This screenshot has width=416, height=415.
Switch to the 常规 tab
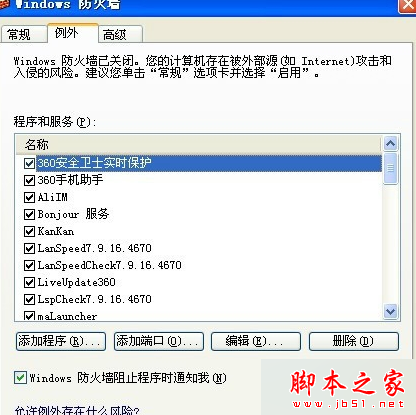click(24, 34)
